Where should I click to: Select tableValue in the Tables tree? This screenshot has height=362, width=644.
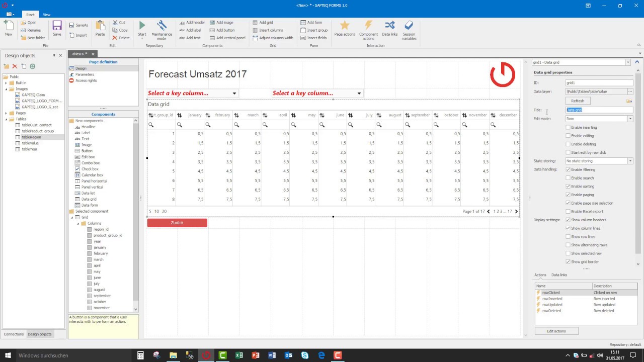coord(30,143)
